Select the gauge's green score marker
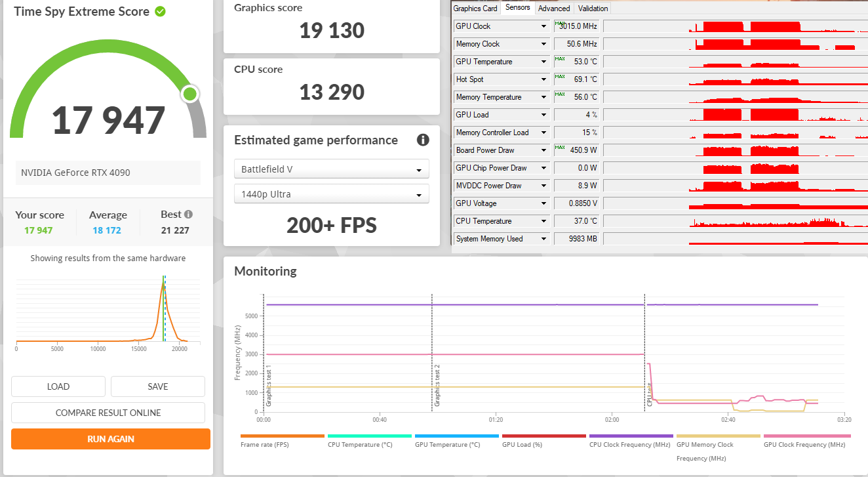868x477 pixels. tap(190, 94)
